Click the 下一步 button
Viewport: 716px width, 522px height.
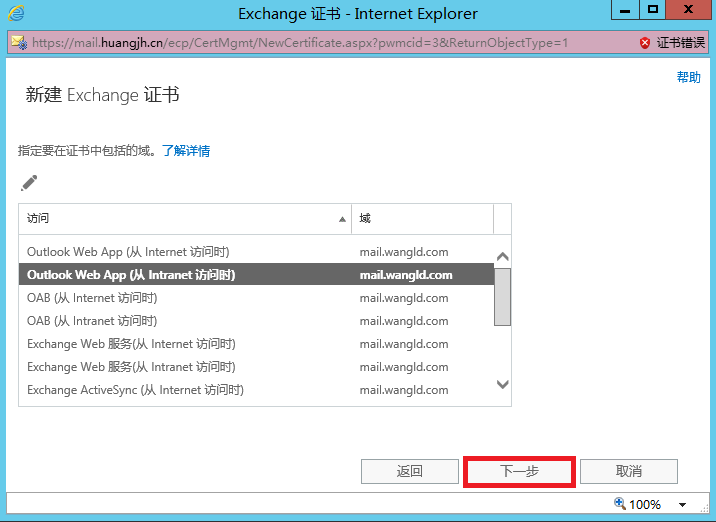coord(519,471)
